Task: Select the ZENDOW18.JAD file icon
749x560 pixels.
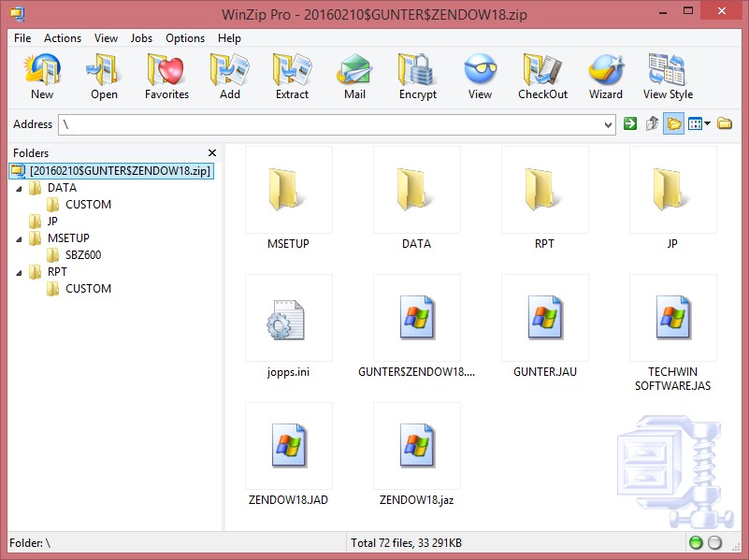Action: [289, 446]
